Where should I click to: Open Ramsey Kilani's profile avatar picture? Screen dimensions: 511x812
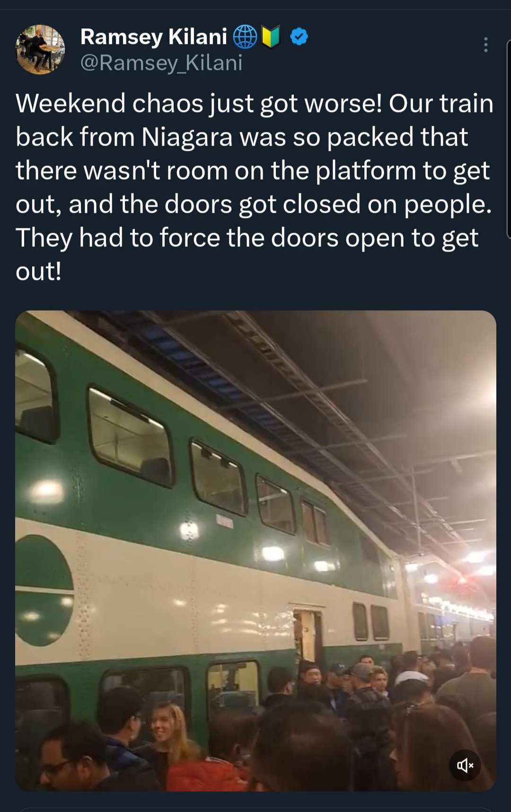(x=40, y=49)
